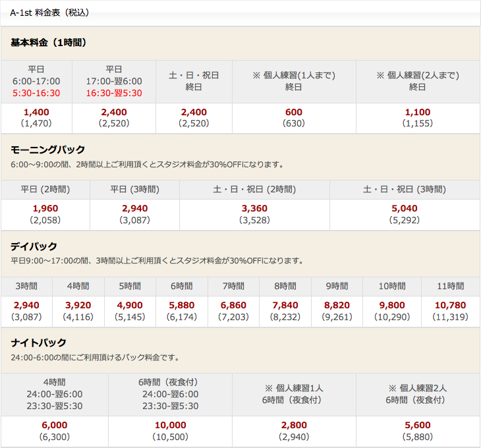The width and height of the screenshot is (481, 448).
Task: Click the 2,940 price under 3時間
Action: pyautogui.click(x=27, y=306)
